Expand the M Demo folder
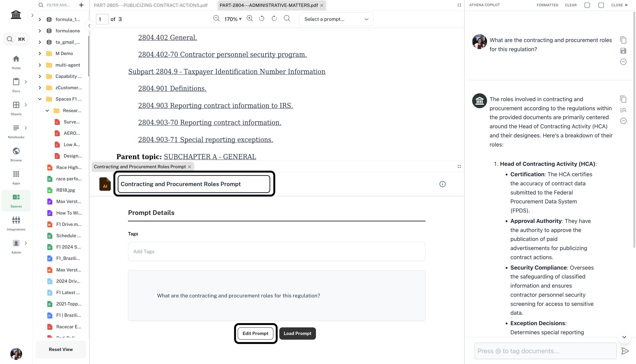Viewport: 636px width, 364px height. [x=40, y=54]
